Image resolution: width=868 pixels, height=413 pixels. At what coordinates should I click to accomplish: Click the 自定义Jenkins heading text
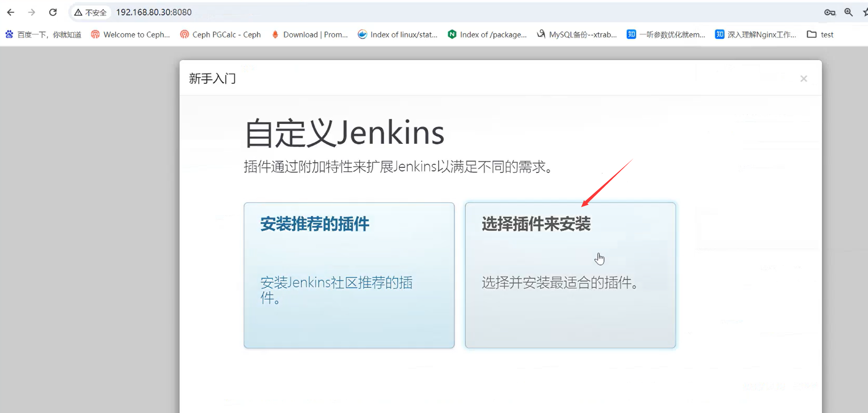345,133
